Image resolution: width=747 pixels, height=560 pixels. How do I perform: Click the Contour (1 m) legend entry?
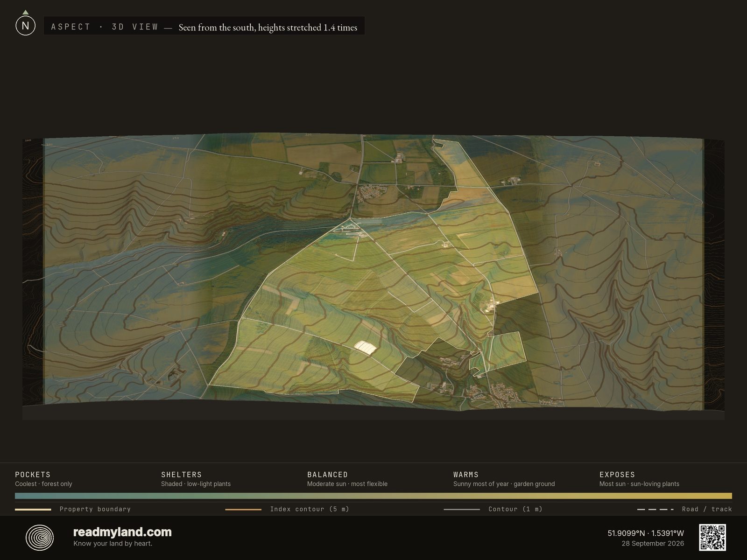tap(493, 509)
